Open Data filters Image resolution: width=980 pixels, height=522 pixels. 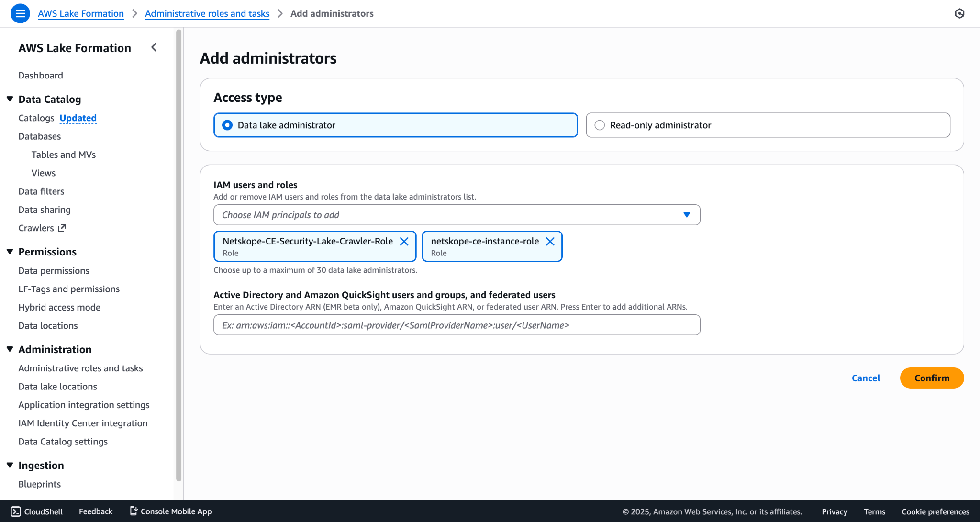point(41,191)
